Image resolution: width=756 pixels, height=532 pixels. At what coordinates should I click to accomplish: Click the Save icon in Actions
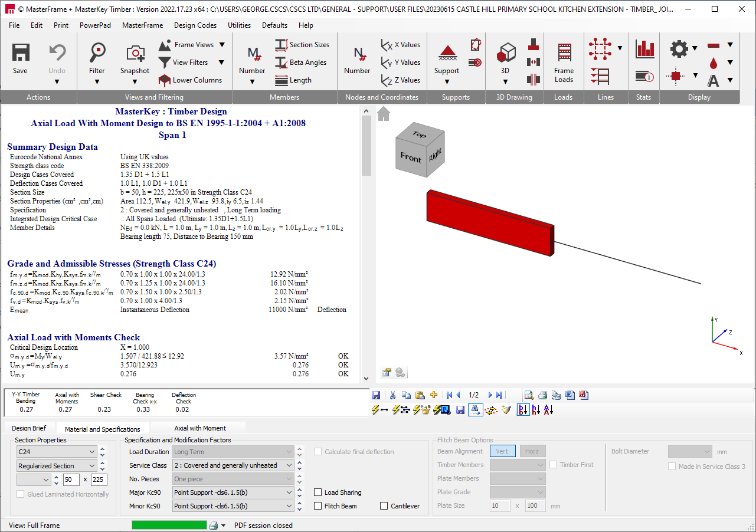tap(20, 53)
